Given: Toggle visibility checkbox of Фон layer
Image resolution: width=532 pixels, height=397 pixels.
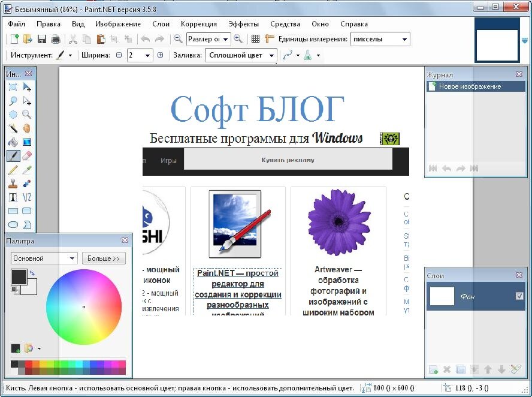Looking at the screenshot, I should coord(519,296).
